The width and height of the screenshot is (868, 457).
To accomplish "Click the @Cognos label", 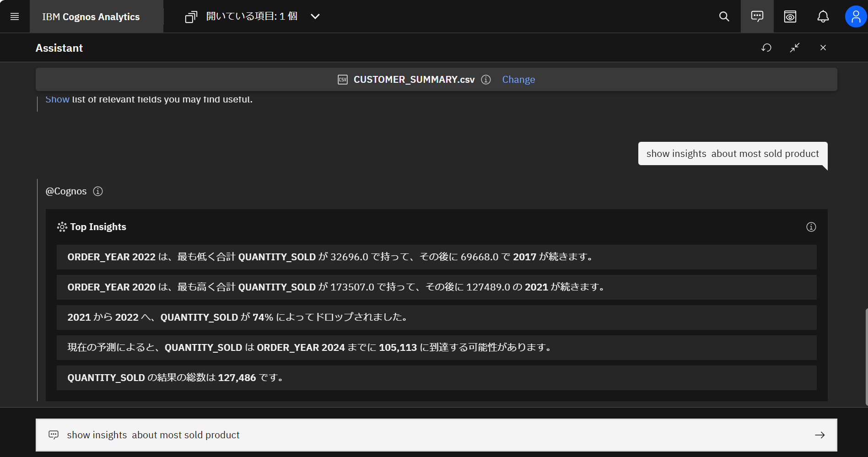I will [66, 191].
